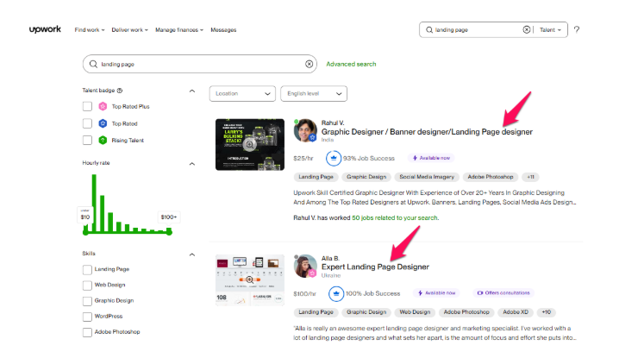The image size is (644, 358).
Task: Open the Talent search type dropdown
Action: (x=550, y=29)
